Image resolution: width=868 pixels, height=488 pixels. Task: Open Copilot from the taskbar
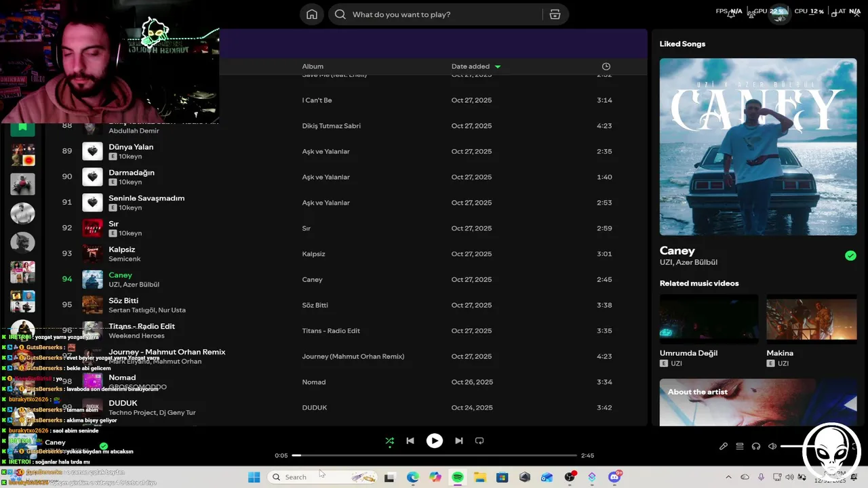(x=435, y=477)
